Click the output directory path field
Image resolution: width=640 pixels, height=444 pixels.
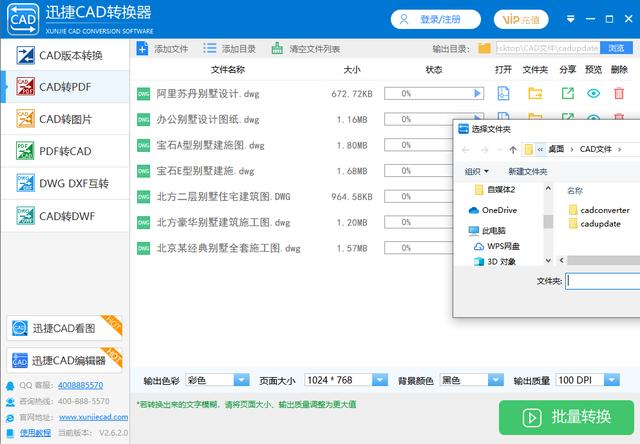548,48
